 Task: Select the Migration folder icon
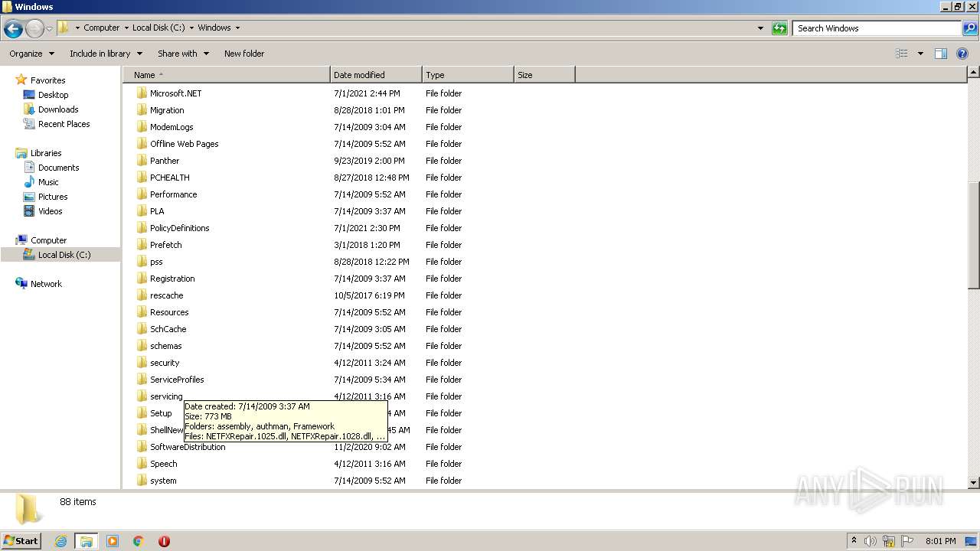point(142,110)
